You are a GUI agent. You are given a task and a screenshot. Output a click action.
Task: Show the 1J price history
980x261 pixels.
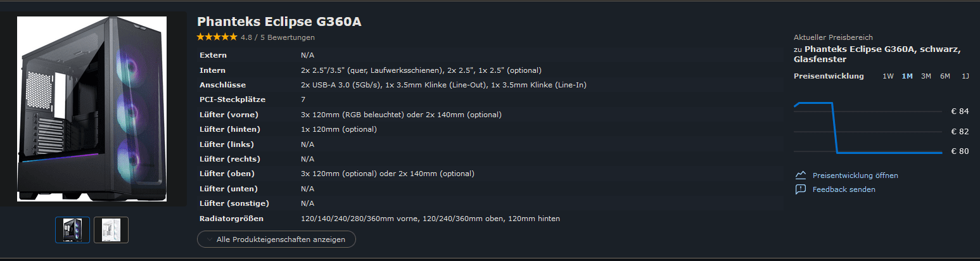click(965, 76)
